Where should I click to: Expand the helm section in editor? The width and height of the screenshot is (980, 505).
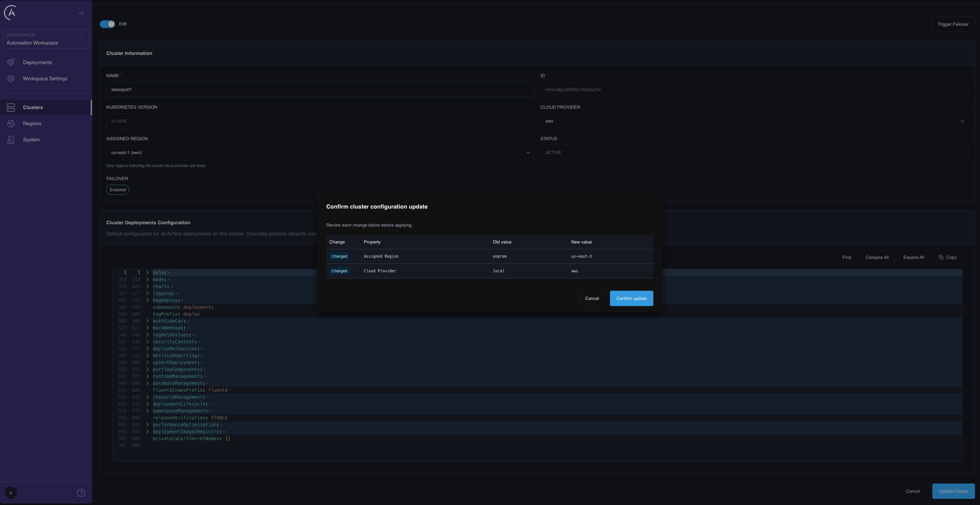(147, 273)
